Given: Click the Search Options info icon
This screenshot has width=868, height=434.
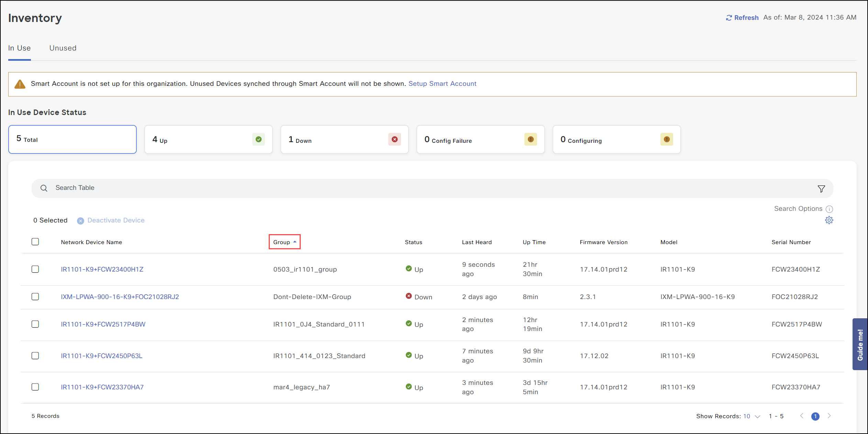Looking at the screenshot, I should [x=829, y=209].
